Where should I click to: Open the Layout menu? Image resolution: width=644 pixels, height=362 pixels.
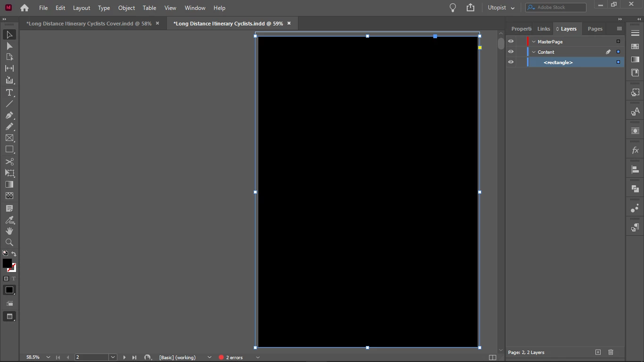(x=82, y=8)
